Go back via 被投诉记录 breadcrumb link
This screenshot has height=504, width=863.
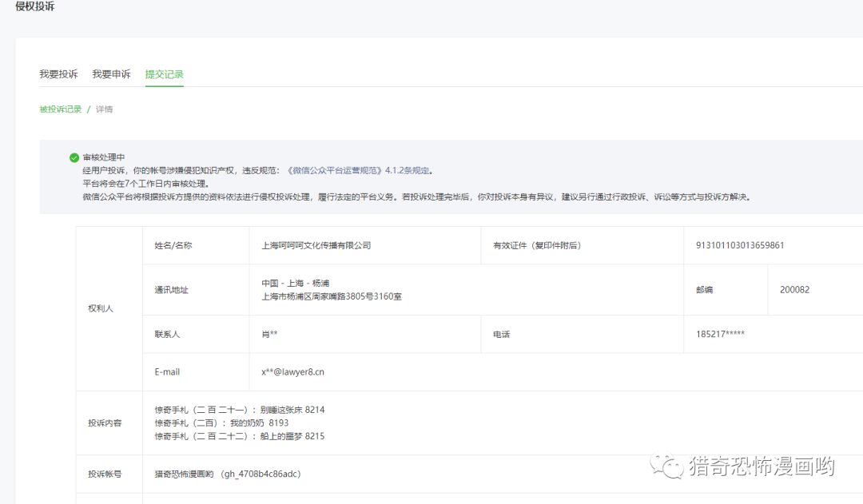point(61,109)
